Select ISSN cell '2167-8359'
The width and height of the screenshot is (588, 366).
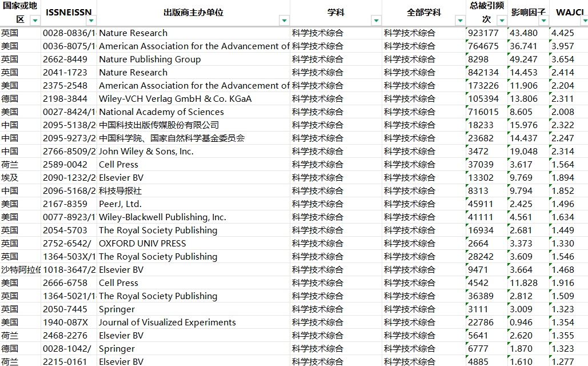69,204
